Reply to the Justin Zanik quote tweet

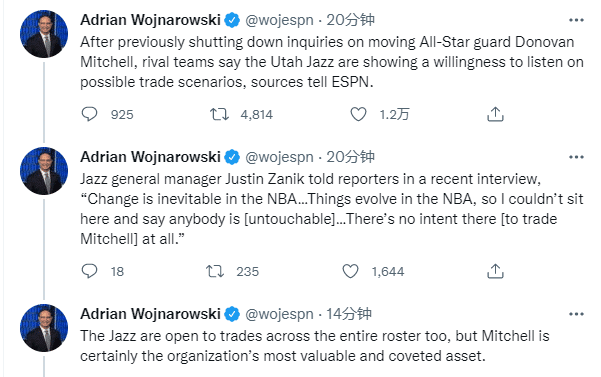click(x=90, y=271)
